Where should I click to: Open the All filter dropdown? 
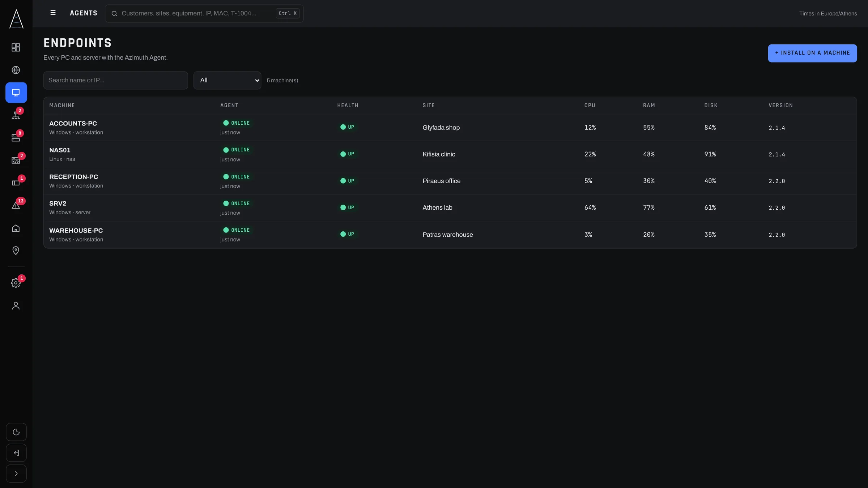click(227, 80)
